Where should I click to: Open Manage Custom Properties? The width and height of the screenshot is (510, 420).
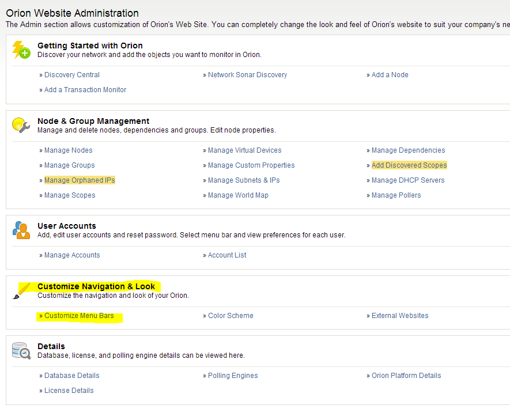click(x=251, y=165)
